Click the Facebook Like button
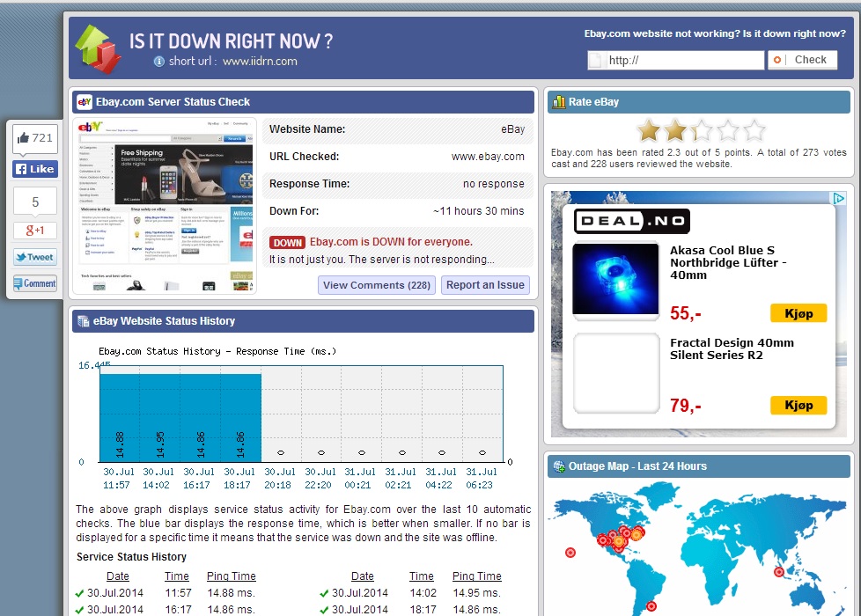The width and height of the screenshot is (861, 616). [35, 169]
